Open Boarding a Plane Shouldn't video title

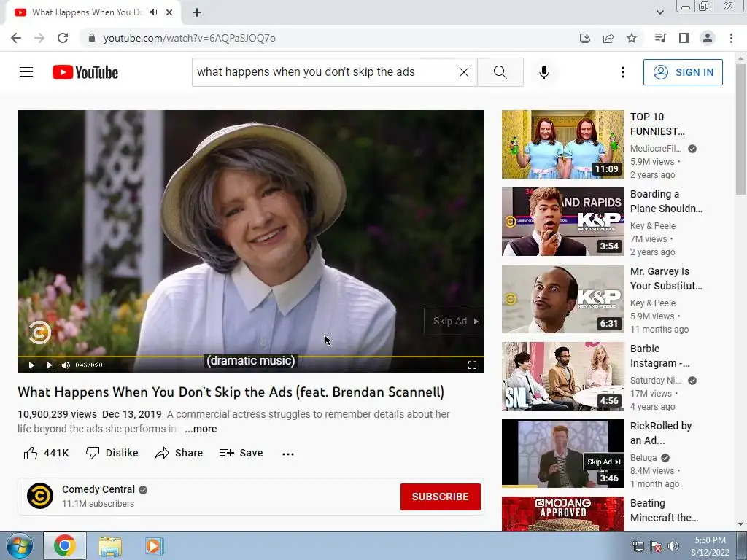click(666, 201)
